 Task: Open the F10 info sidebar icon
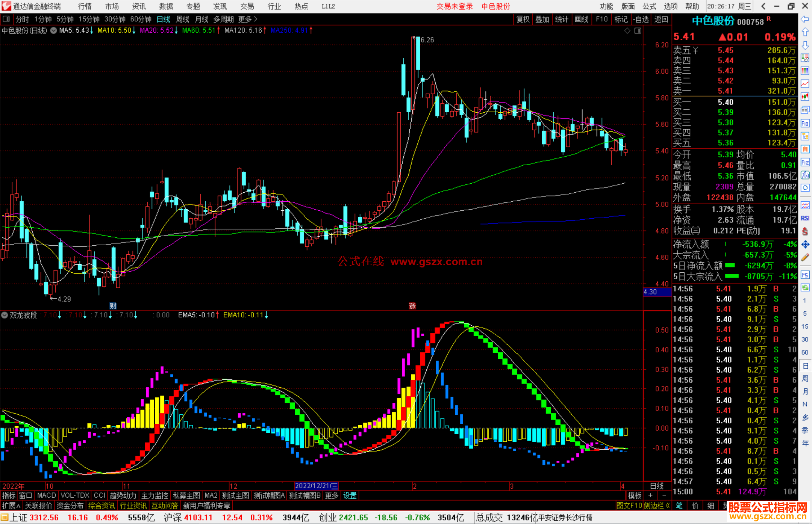(805, 123)
